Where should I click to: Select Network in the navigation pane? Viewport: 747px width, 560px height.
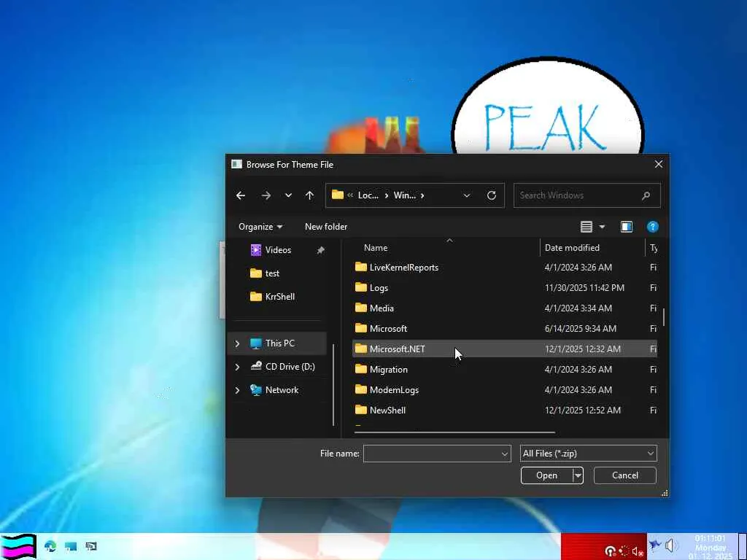tap(282, 390)
